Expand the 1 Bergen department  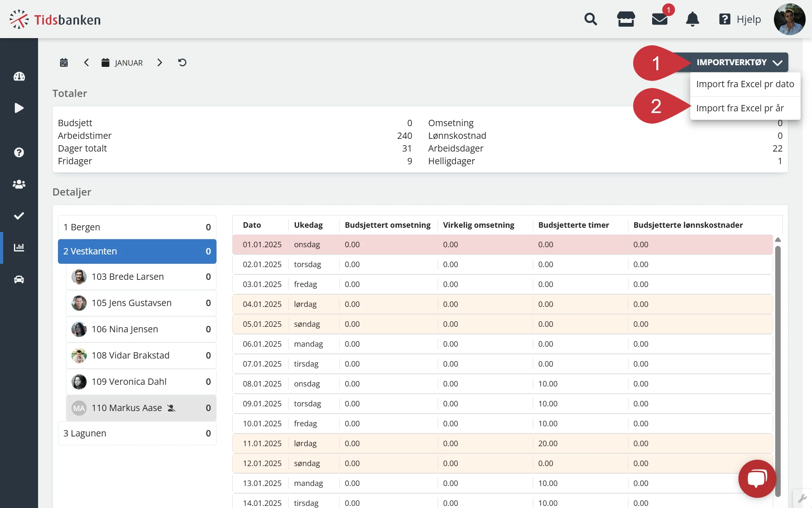pyautogui.click(x=137, y=227)
